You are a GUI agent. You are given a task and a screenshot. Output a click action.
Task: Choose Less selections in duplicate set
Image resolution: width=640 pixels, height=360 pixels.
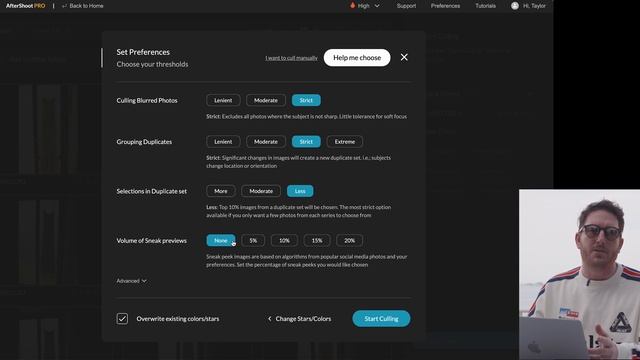pos(300,191)
